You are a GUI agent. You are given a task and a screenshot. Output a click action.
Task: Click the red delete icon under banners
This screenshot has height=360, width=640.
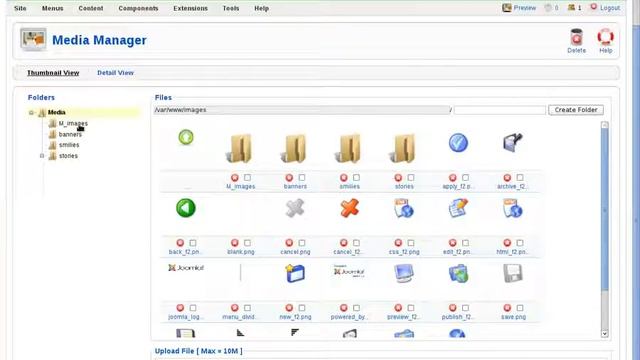[x=289, y=178]
